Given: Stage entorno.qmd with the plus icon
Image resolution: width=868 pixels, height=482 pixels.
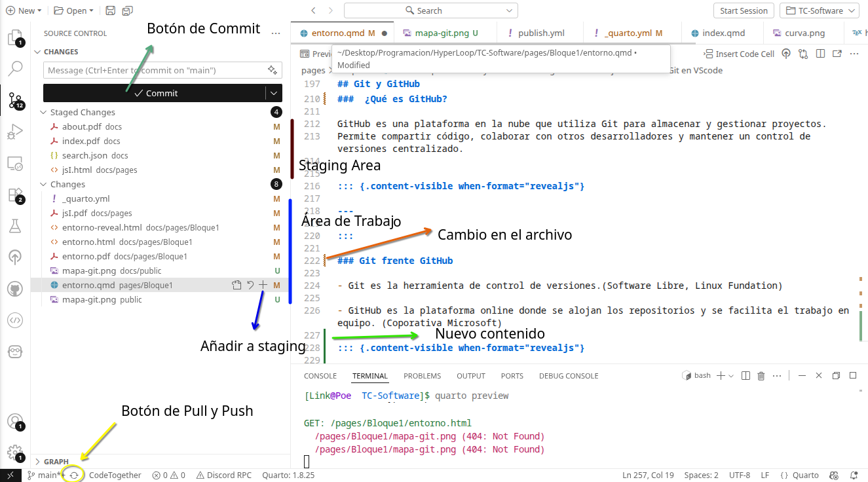Looking at the screenshot, I should tap(263, 285).
